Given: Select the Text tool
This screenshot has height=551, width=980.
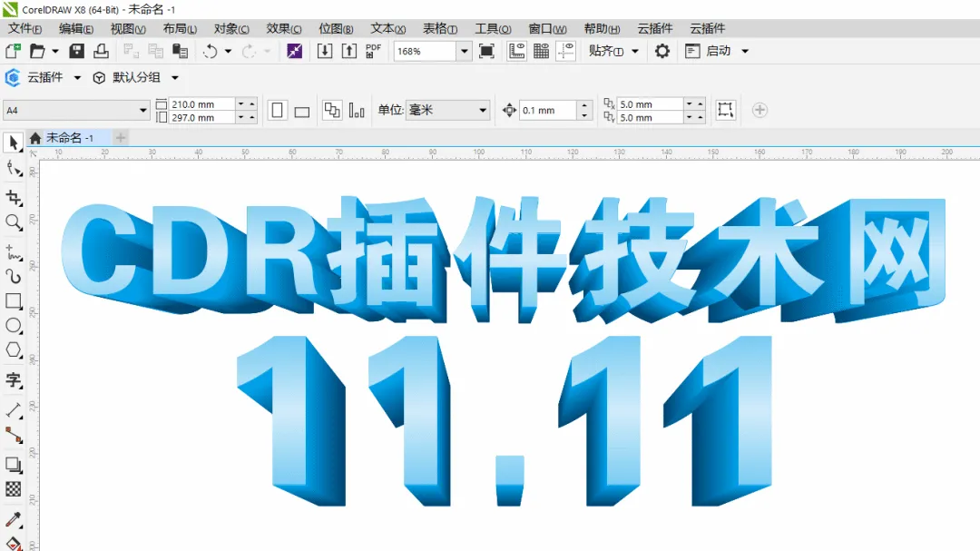Looking at the screenshot, I should click(13, 380).
